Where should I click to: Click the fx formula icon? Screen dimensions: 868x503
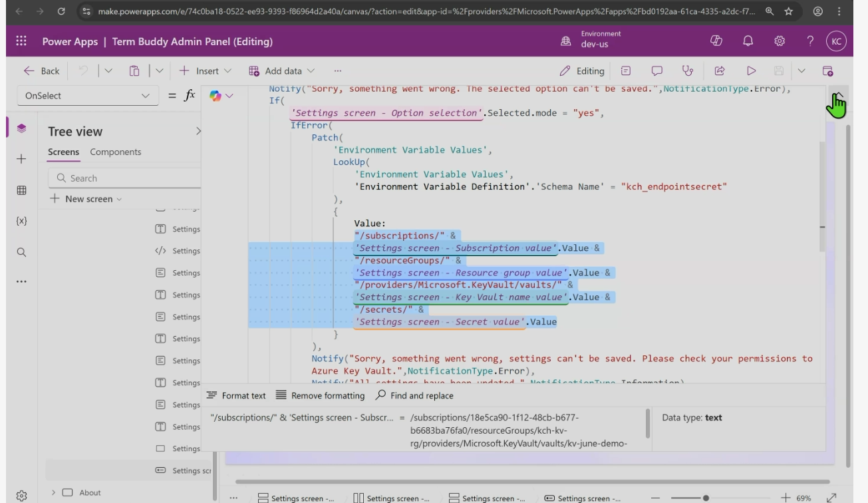[190, 96]
